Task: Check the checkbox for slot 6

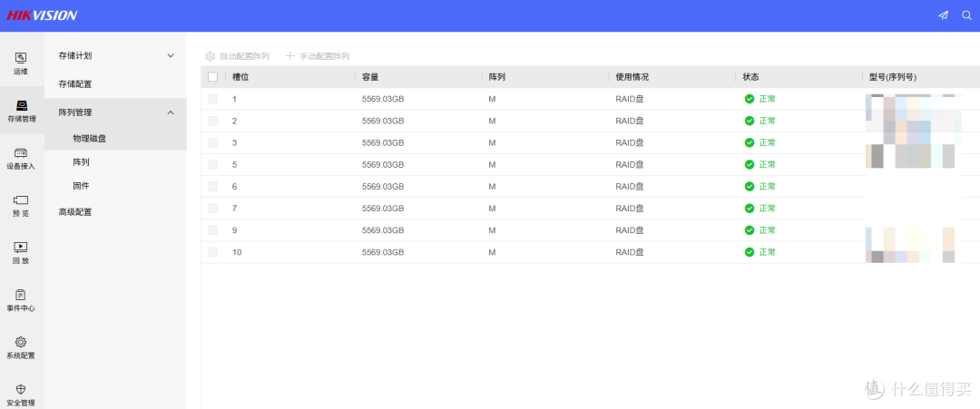Action: click(212, 186)
